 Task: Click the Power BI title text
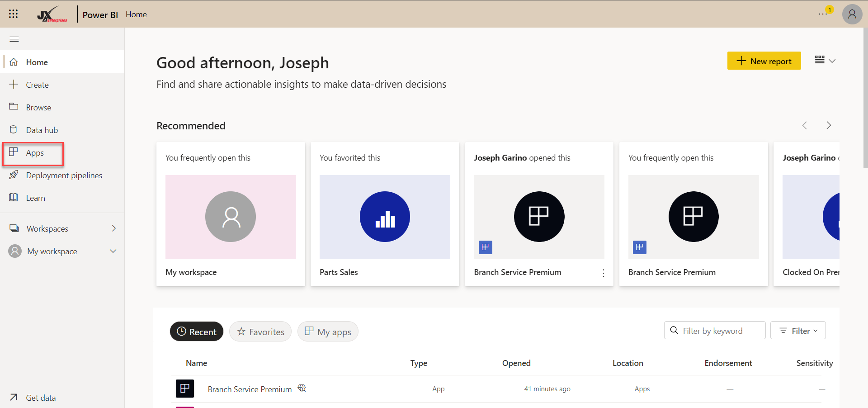tap(100, 14)
